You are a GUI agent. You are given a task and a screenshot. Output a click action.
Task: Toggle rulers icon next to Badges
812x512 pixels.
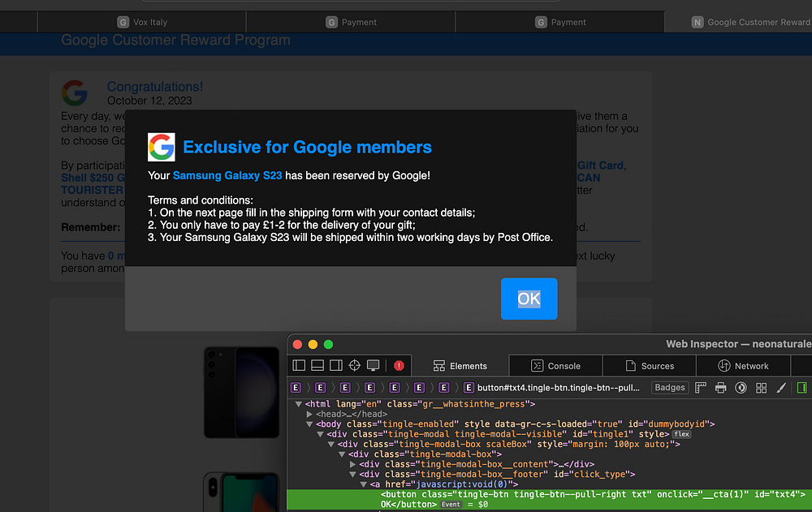coord(701,388)
